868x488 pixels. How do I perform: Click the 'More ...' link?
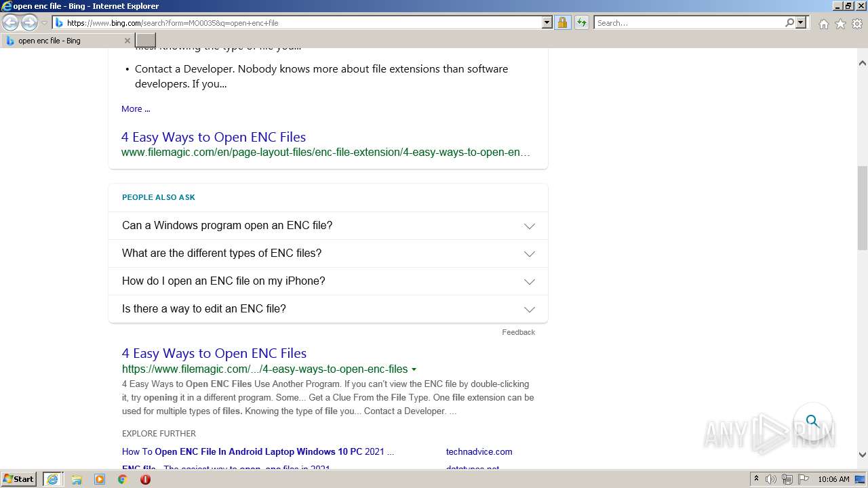[x=136, y=108]
